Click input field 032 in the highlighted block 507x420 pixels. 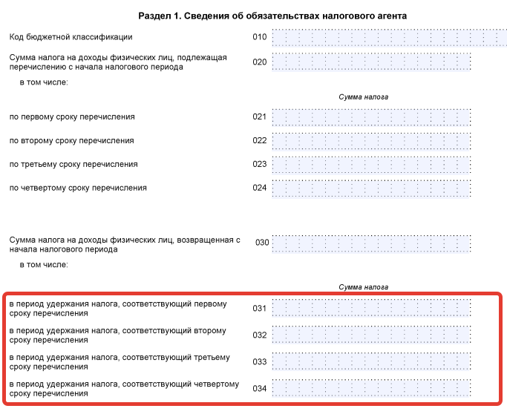371,335
